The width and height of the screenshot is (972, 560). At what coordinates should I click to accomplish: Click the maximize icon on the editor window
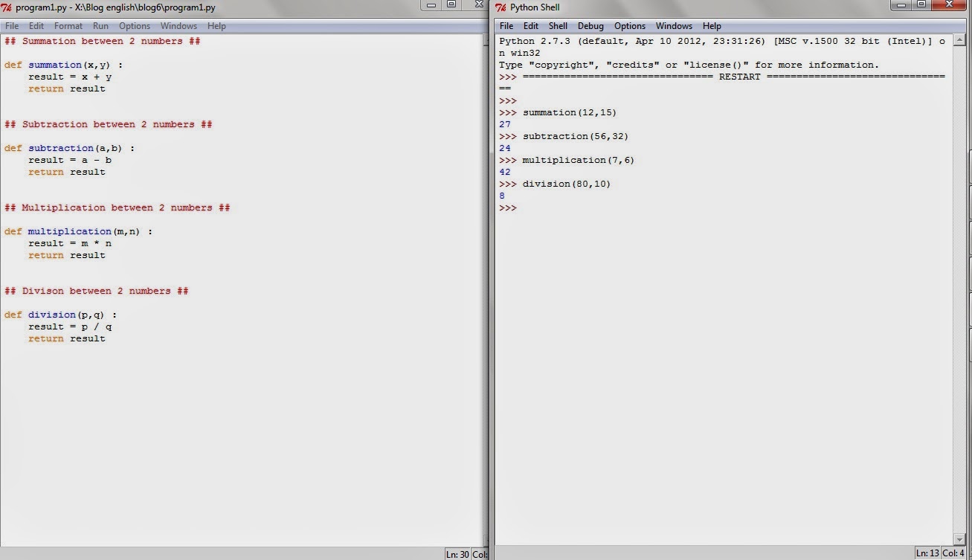(x=451, y=5)
